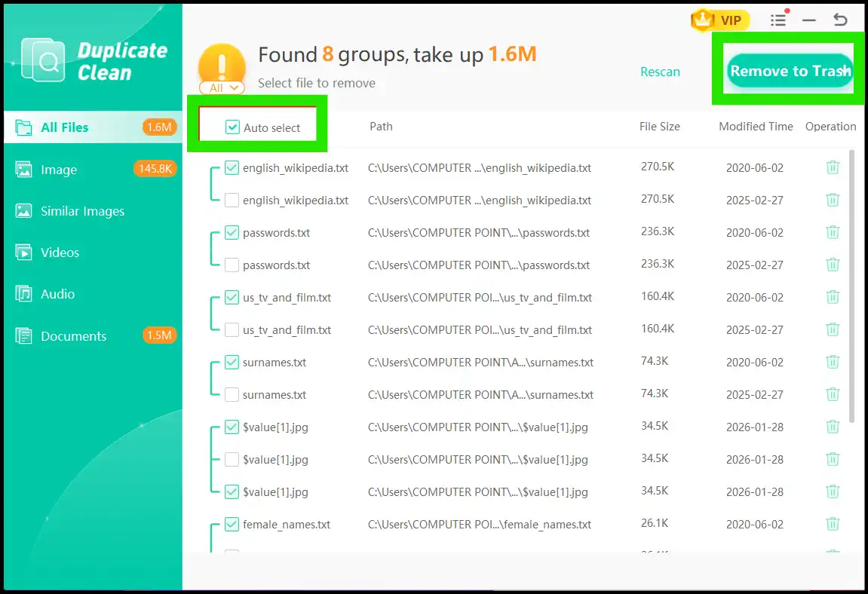Select the Documents category in sidebar
This screenshot has width=868, height=594.
pos(74,335)
